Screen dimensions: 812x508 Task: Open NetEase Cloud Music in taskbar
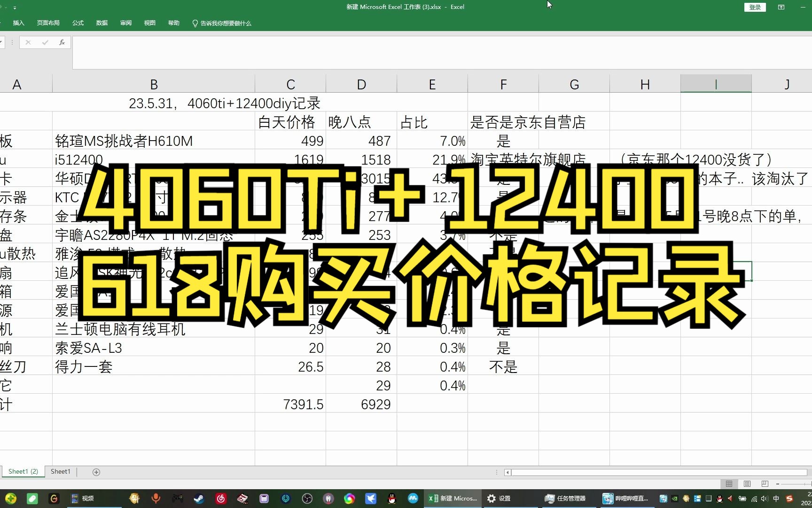[221, 498]
